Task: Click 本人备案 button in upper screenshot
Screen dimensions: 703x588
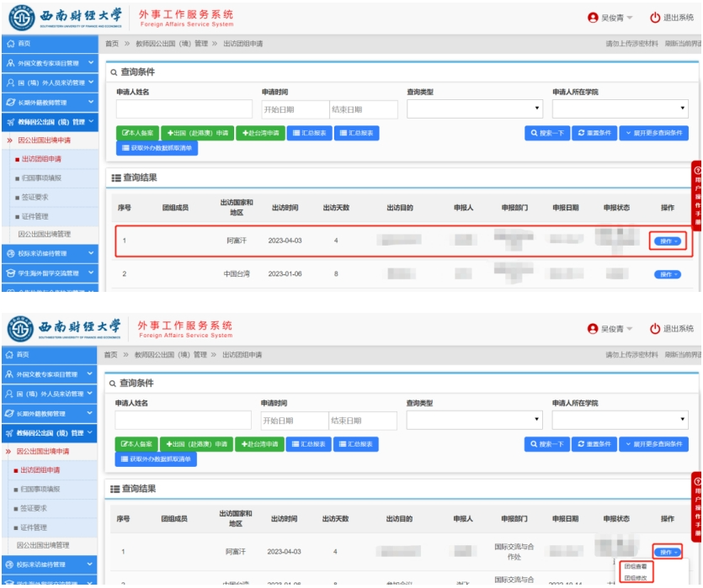Action: pyautogui.click(x=138, y=133)
